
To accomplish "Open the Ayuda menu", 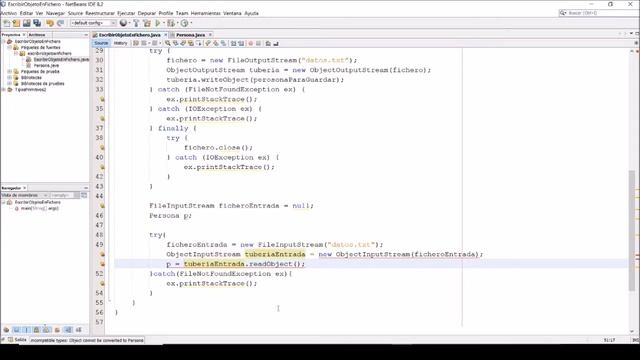I will [x=251, y=13].
